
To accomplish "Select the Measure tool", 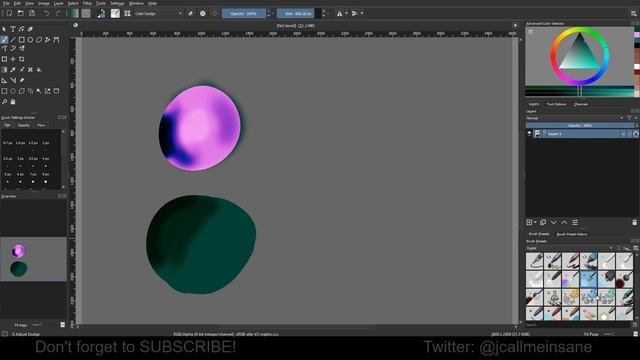I will coord(13,80).
